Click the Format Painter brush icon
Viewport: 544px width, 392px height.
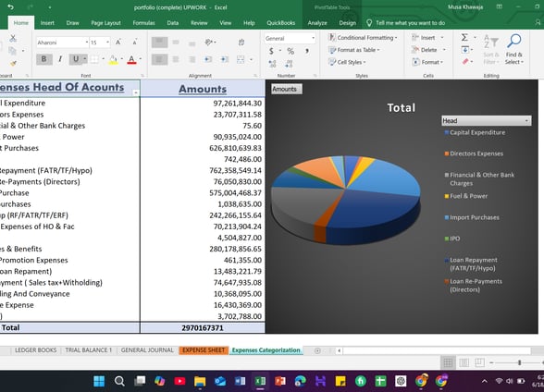point(13,63)
